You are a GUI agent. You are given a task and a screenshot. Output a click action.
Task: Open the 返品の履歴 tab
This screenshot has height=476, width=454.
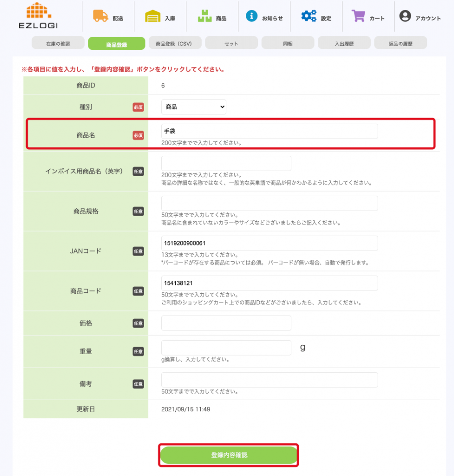coord(400,43)
